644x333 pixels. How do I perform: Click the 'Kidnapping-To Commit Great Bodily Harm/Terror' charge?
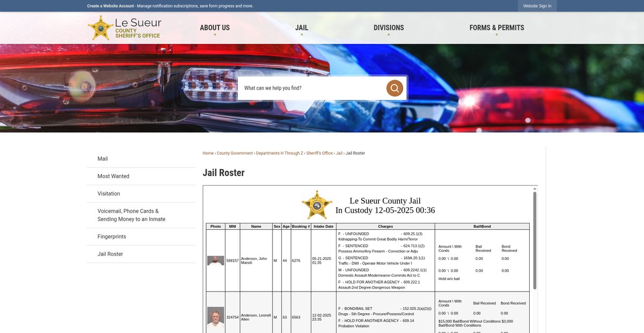[378, 239]
